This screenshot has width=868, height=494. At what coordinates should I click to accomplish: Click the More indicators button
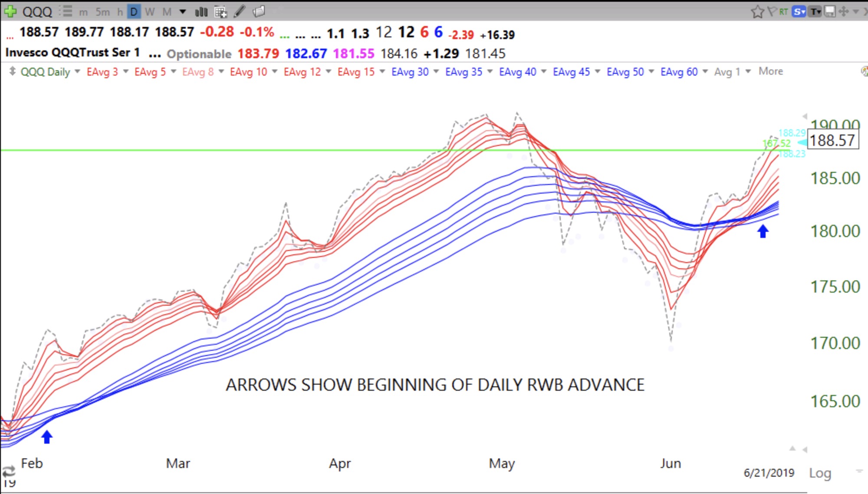point(771,71)
